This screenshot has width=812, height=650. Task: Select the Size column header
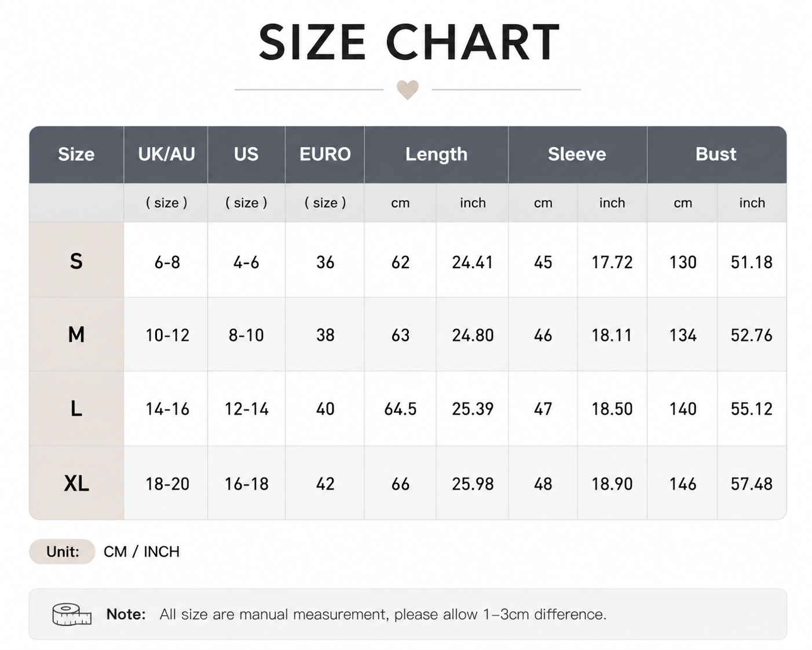(76, 154)
